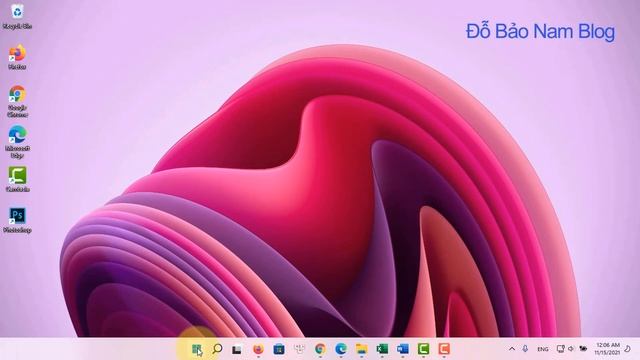Open Microsoft Store from the taskbar
The image size is (640, 360).
coord(279,349)
